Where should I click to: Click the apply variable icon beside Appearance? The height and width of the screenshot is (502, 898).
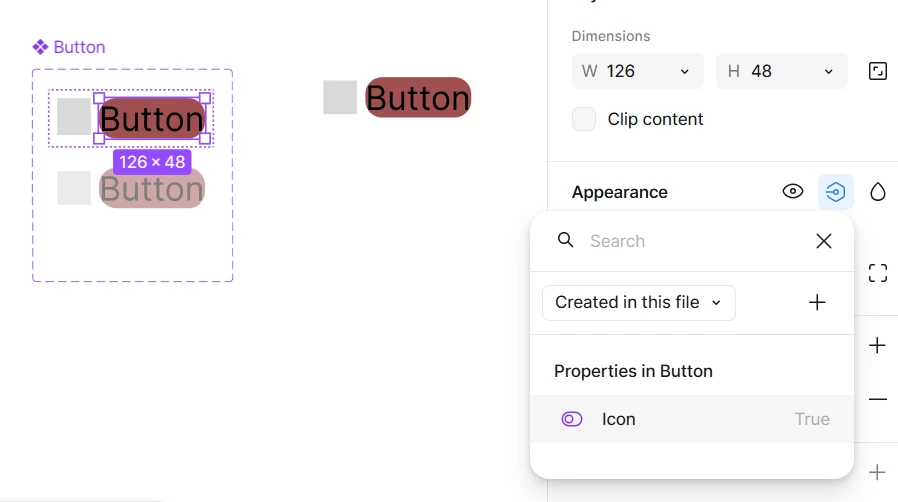pyautogui.click(x=836, y=192)
